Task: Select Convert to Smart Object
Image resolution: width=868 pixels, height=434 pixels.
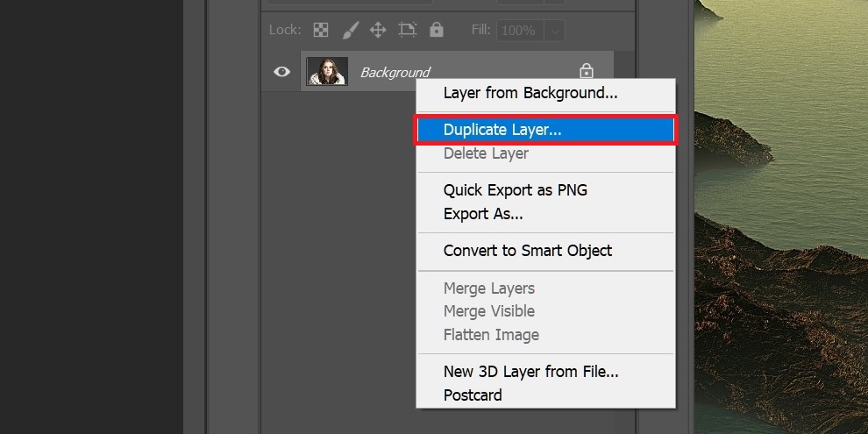Action: click(528, 251)
